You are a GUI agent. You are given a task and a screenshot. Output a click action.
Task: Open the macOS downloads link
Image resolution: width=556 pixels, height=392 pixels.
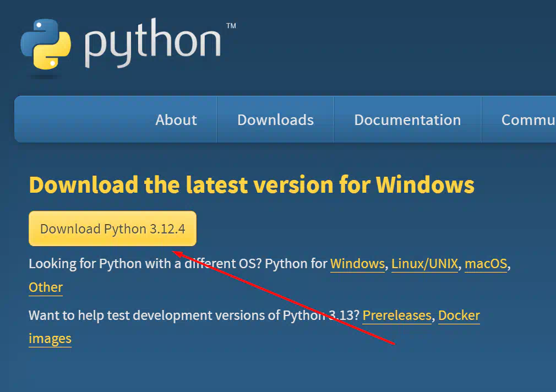point(486,264)
